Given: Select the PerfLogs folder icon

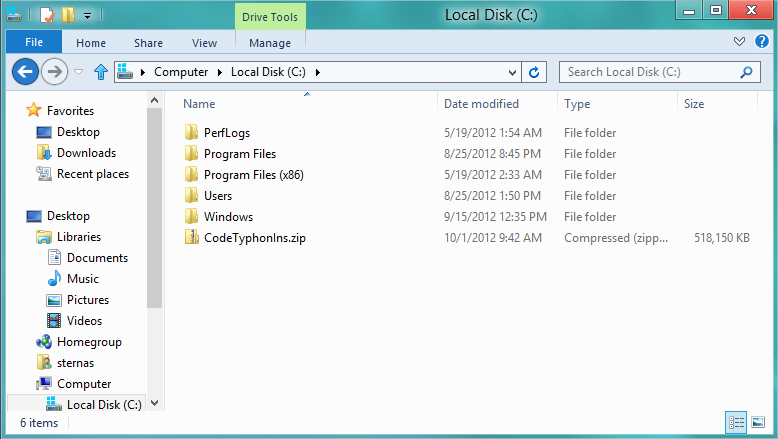Looking at the screenshot, I should pyautogui.click(x=192, y=132).
